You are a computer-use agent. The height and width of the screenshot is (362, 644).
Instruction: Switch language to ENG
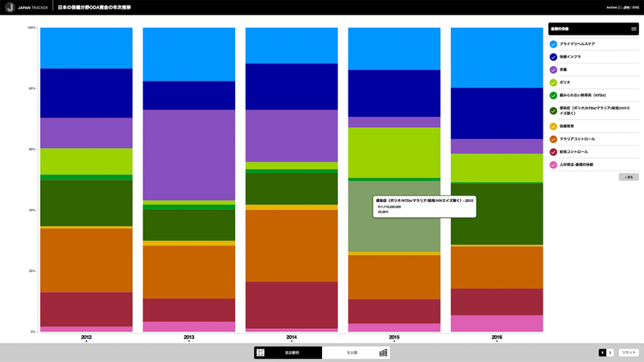click(636, 8)
